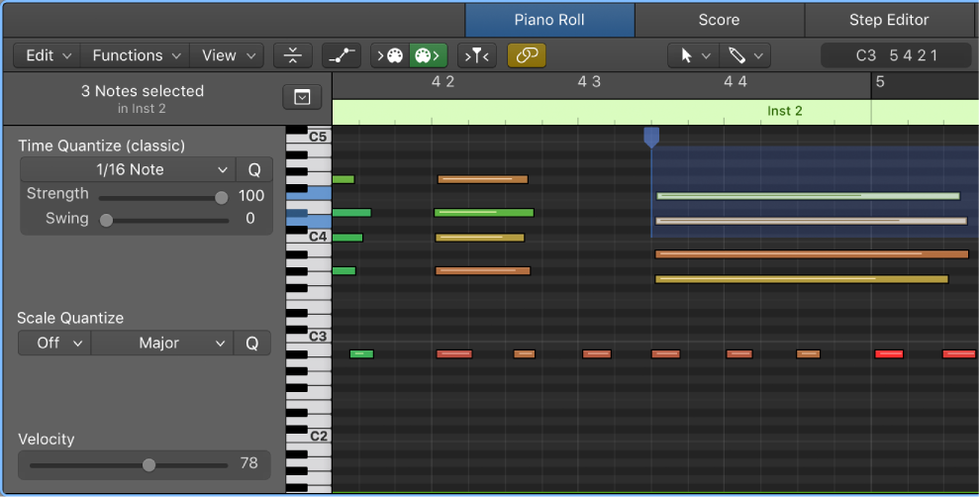Switch to the Step Editor tab
Image resolution: width=980 pixels, height=497 pixels.
(889, 20)
